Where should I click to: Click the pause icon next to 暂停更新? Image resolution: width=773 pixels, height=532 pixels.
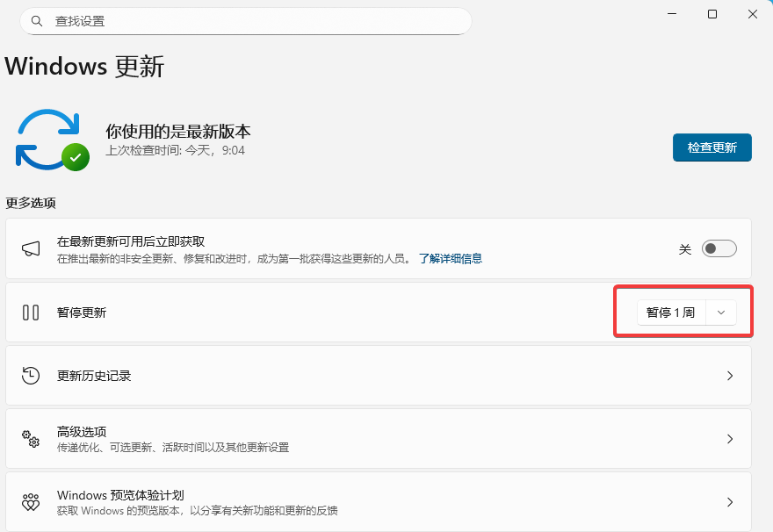[31, 312]
